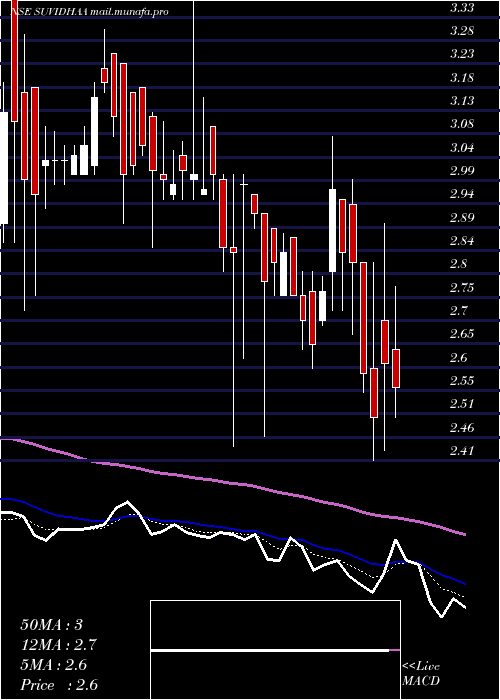Screen dimensions: 500x700
Task: Click the 3.18 price axis label
Action: click(461, 78)
